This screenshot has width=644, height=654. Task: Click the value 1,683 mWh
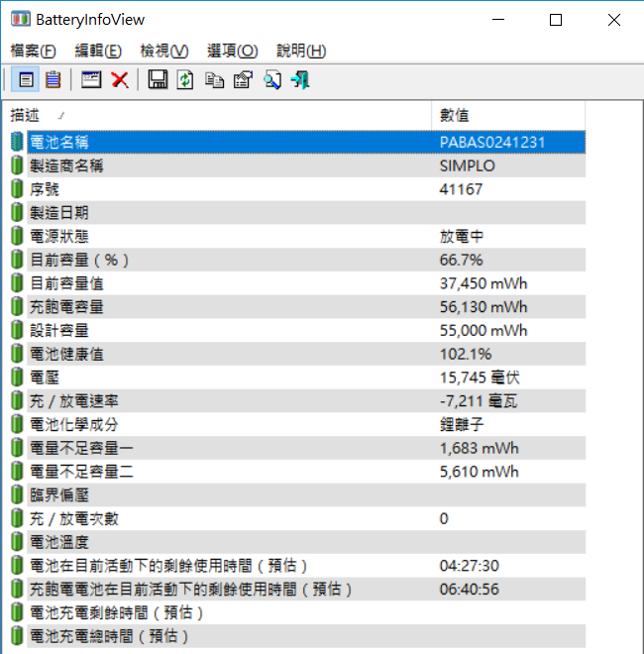[480, 448]
